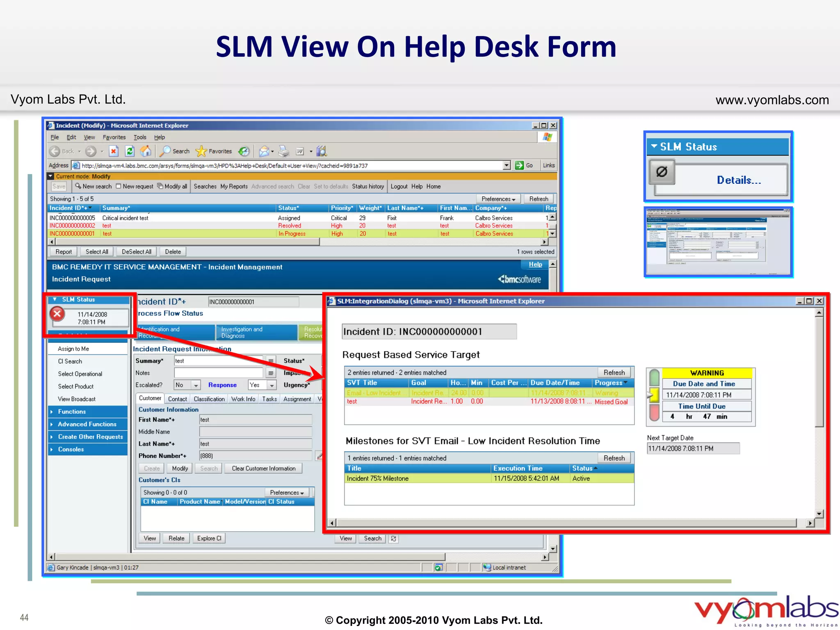Click the yellow warning light indicator
The image size is (840, 630).
click(x=655, y=395)
